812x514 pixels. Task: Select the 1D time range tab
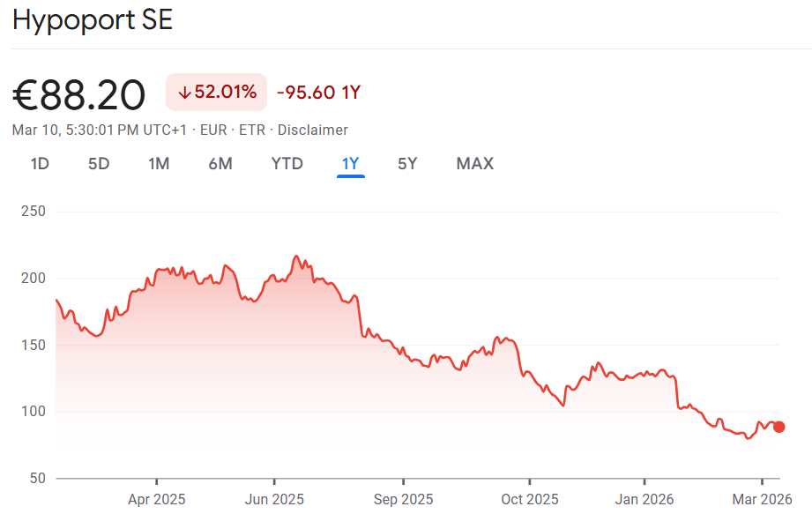(x=40, y=163)
